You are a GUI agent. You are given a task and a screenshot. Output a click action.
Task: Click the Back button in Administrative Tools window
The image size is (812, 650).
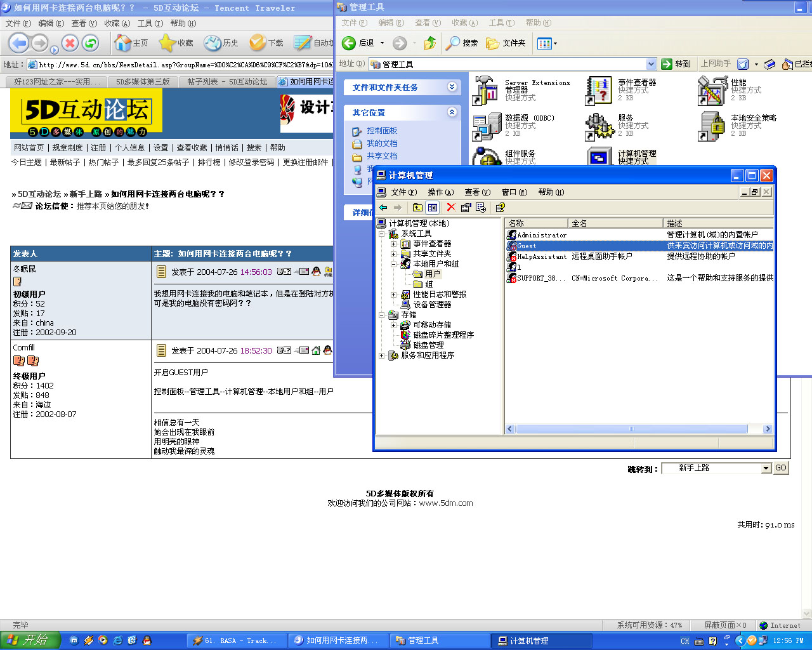click(x=359, y=43)
